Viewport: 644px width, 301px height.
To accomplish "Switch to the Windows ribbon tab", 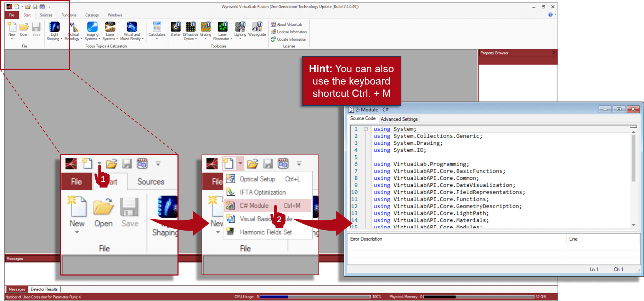I will [115, 15].
